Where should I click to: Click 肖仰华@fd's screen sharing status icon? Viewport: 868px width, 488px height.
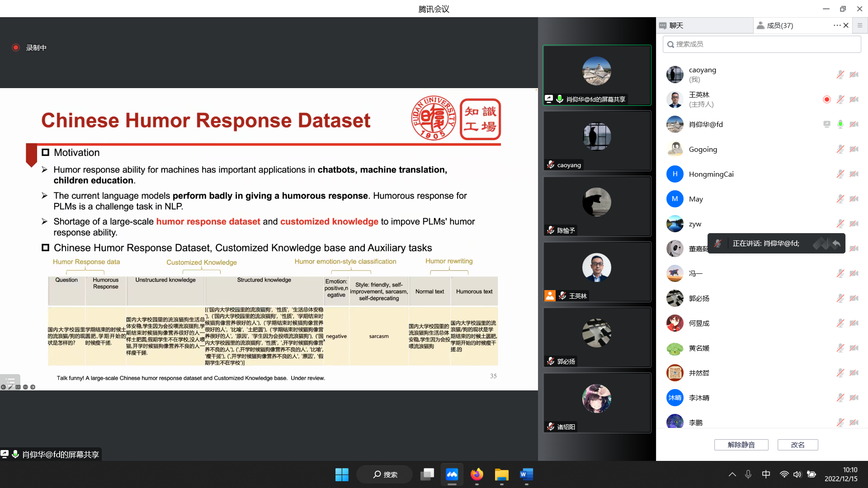click(827, 124)
